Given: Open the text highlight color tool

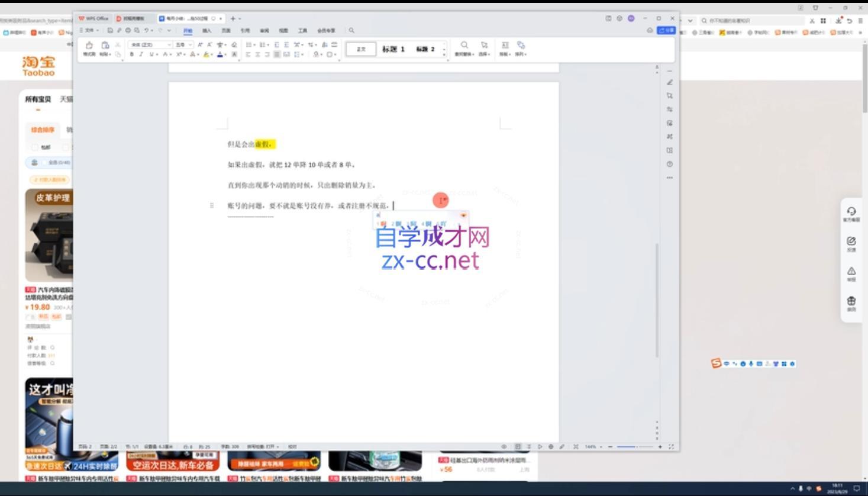Looking at the screenshot, I should (205, 53).
